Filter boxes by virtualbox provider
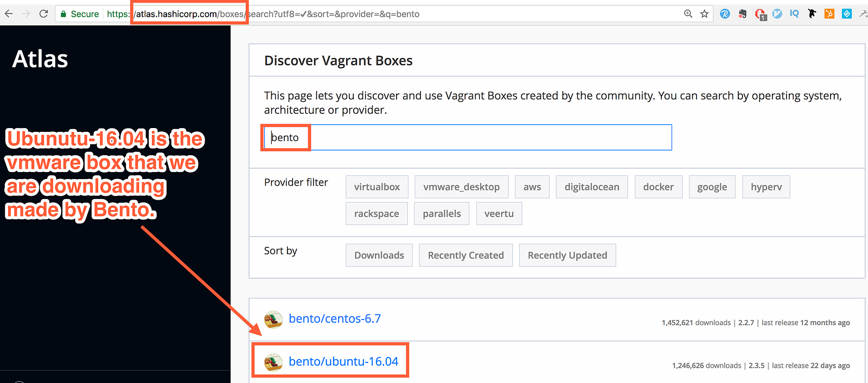868x383 pixels. pyautogui.click(x=377, y=187)
